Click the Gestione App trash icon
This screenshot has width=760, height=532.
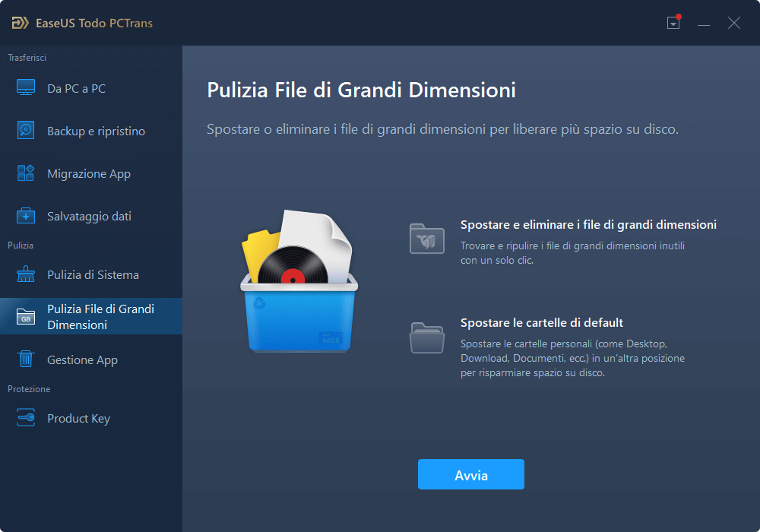pos(26,359)
